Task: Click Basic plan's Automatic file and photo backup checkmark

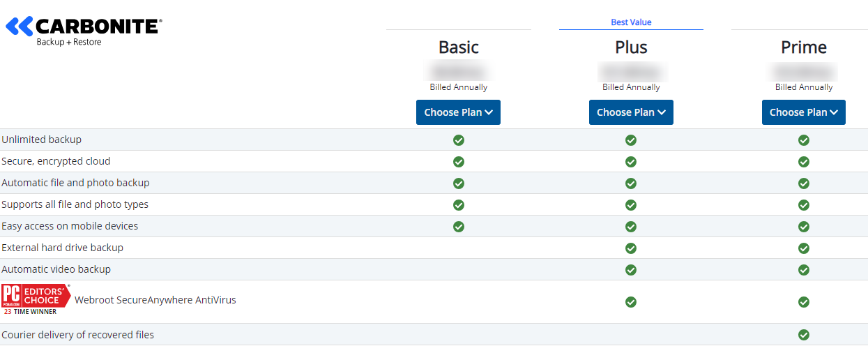Action: click(458, 183)
